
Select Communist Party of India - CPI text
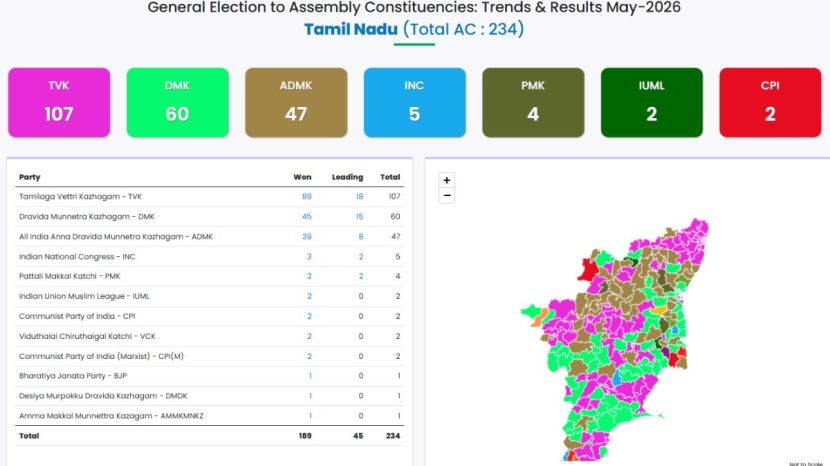(x=77, y=317)
